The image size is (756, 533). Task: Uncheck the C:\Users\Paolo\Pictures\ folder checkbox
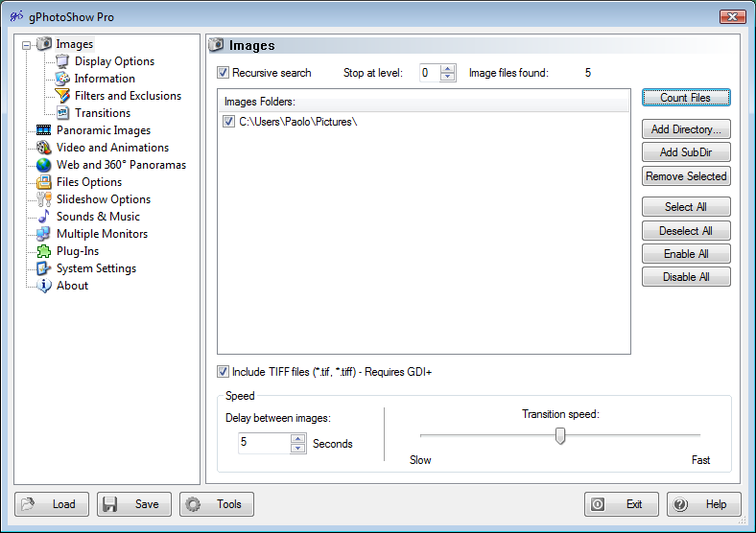(228, 122)
